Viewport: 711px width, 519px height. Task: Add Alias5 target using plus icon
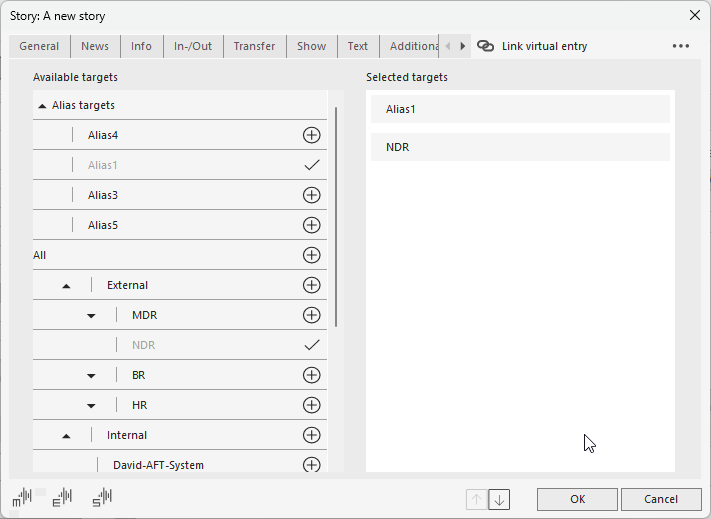311,225
